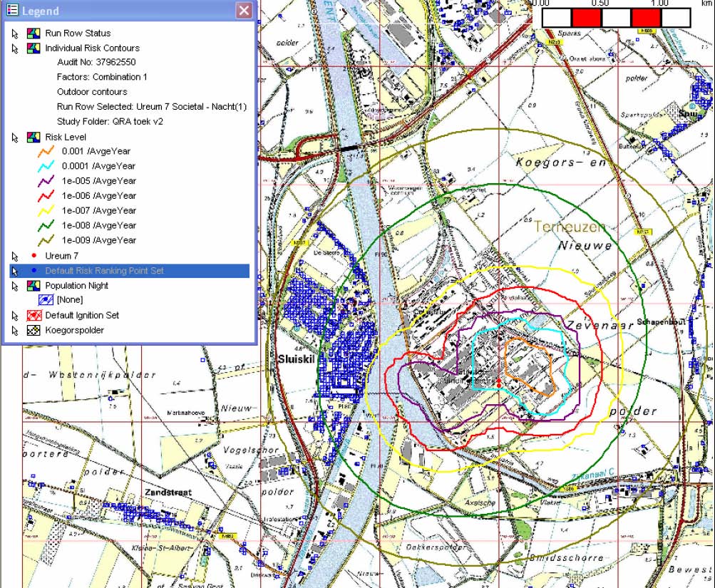The image size is (715, 588).
Task: Click the pointer arrow beside Default Ignition Set
Action: click(x=15, y=316)
